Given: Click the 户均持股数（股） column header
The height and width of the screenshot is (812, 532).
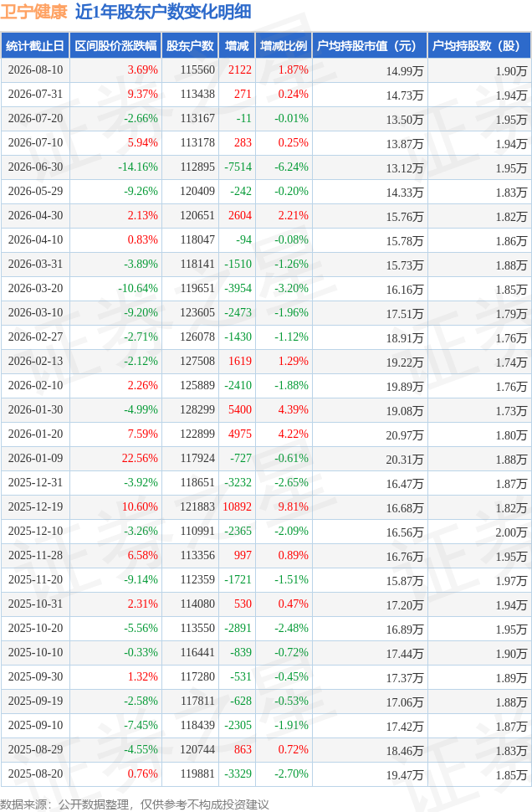Looking at the screenshot, I should pos(479,46).
